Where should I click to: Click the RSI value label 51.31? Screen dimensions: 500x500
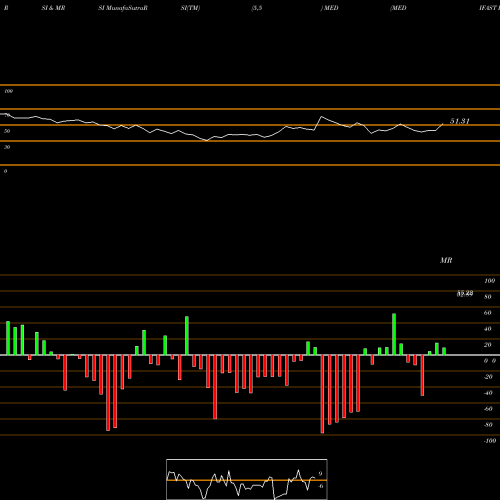tap(460, 121)
